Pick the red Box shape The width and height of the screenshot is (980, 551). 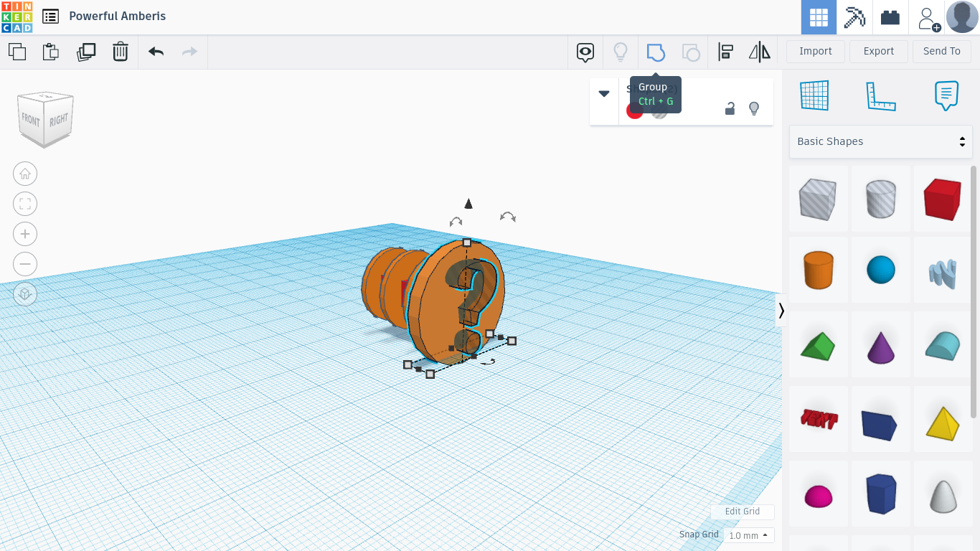(943, 199)
